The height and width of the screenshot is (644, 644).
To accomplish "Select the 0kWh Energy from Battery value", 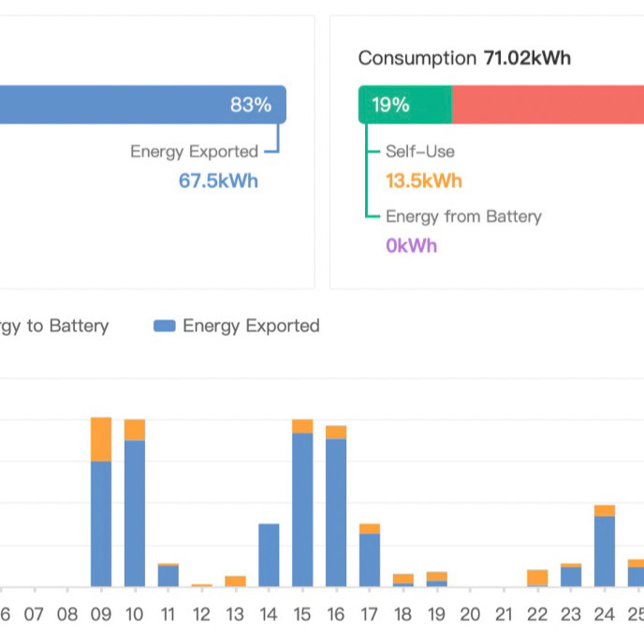I will tap(411, 245).
